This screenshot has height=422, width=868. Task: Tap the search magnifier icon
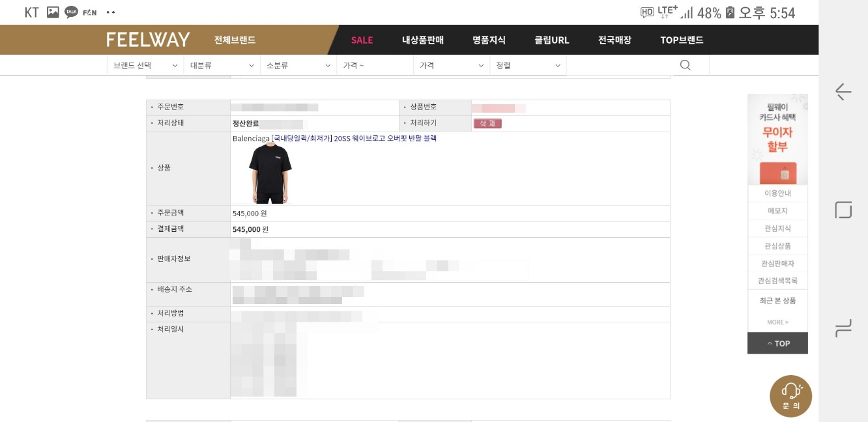pyautogui.click(x=685, y=65)
